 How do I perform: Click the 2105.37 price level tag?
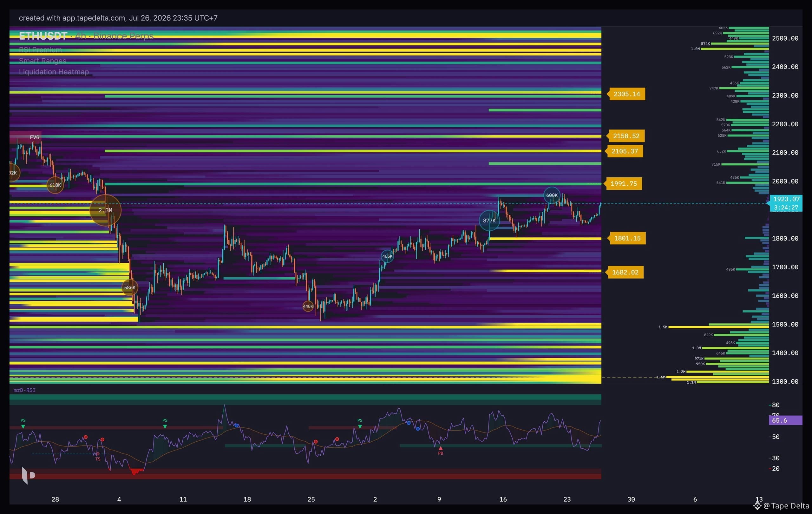[625, 151]
